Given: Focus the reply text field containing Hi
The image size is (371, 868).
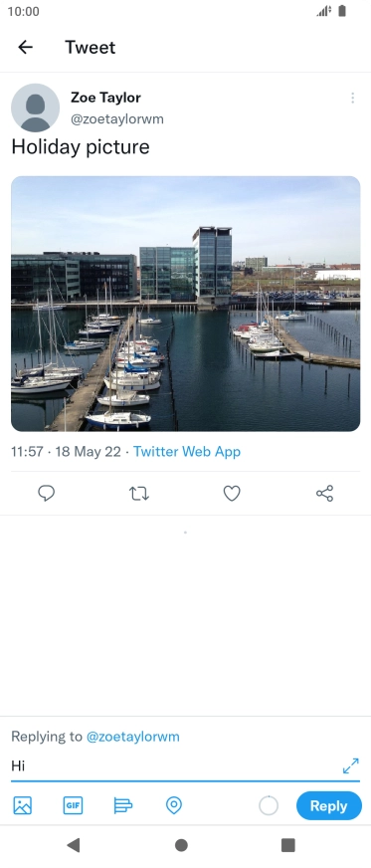Looking at the screenshot, I should pyautogui.click(x=176, y=766).
